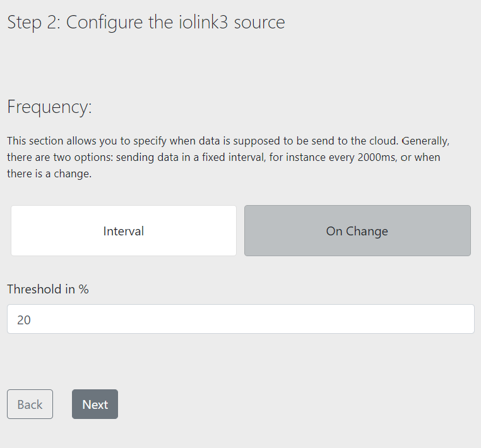This screenshot has width=481, height=448.
Task: Click the Step 2 page heading
Action: (x=146, y=23)
